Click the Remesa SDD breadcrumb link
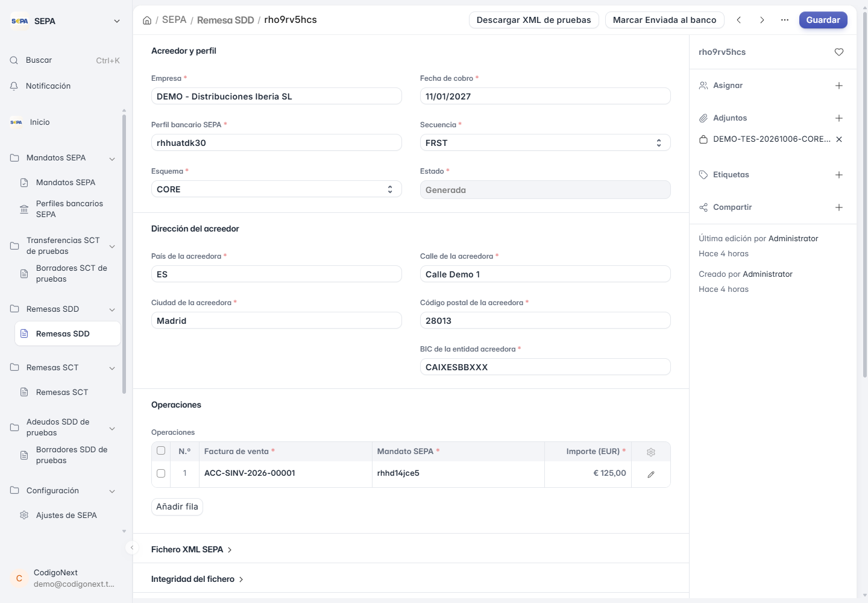Image resolution: width=868 pixels, height=603 pixels. (225, 20)
